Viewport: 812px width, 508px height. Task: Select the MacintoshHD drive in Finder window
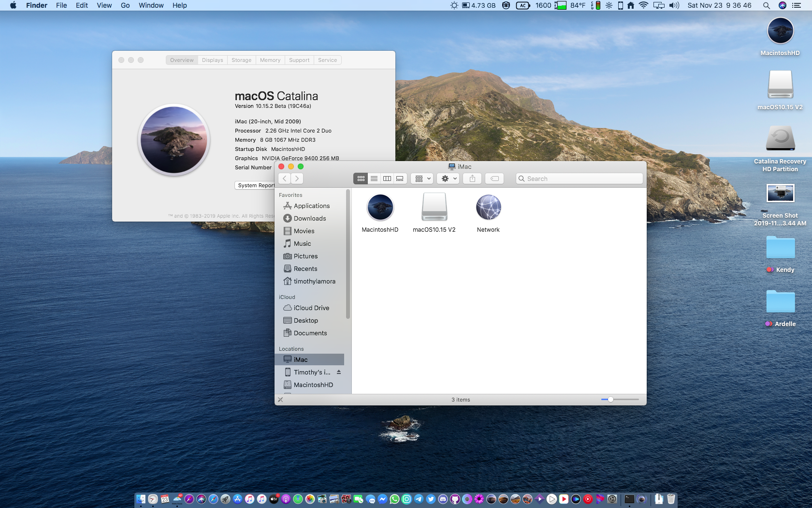380,207
